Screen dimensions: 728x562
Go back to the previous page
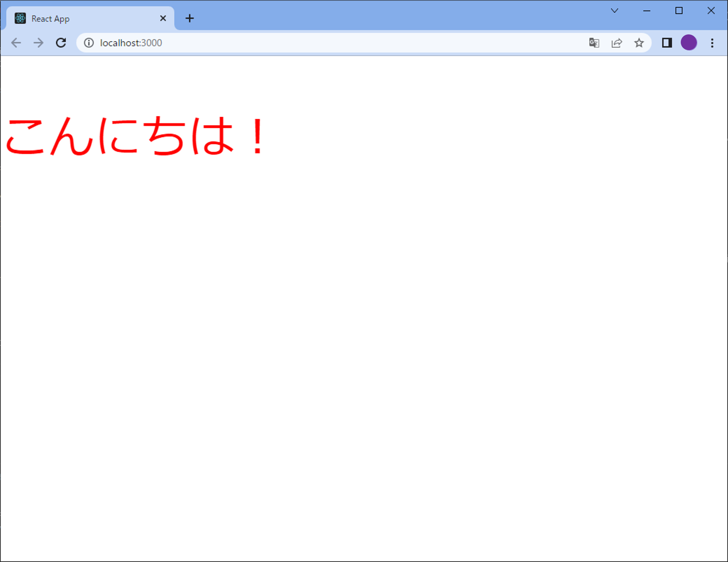(x=16, y=43)
